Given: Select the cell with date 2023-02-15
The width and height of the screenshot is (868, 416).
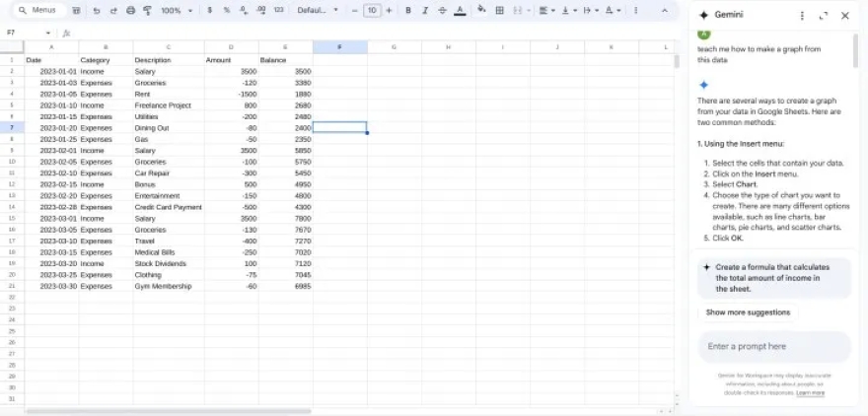Looking at the screenshot, I should coord(51,184).
